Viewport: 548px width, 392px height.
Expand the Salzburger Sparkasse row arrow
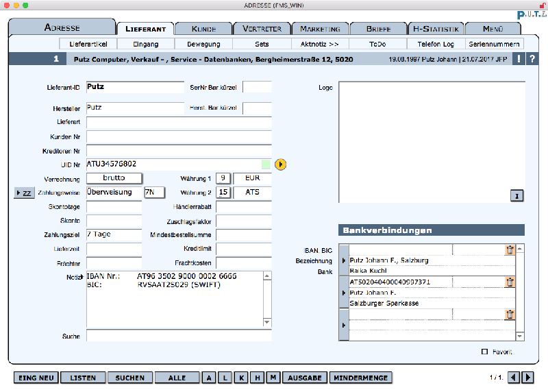pyautogui.click(x=344, y=293)
